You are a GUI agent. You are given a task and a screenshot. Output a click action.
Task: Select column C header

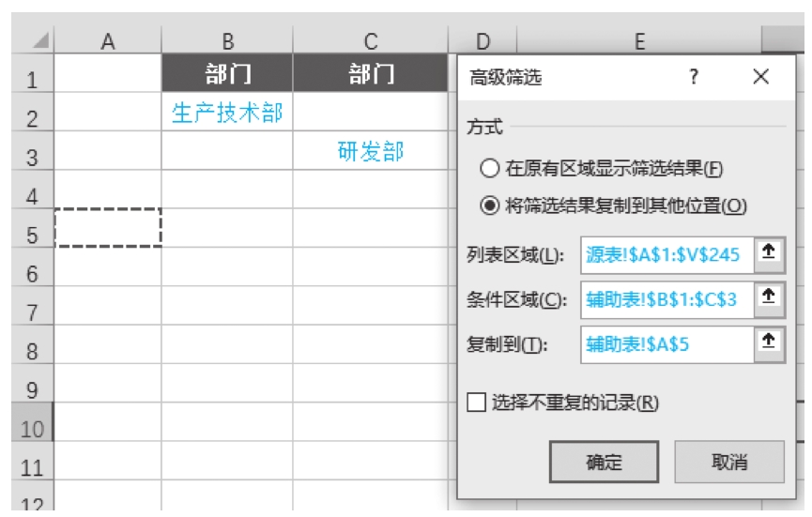pos(370,40)
